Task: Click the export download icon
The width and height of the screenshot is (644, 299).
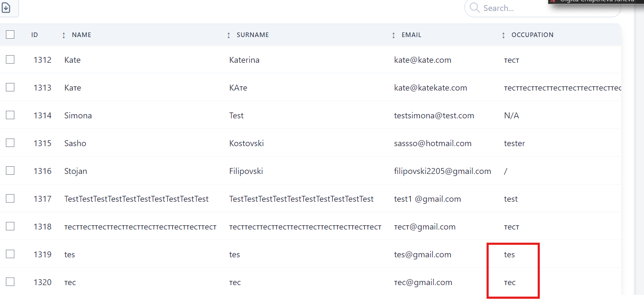Action: point(6,8)
